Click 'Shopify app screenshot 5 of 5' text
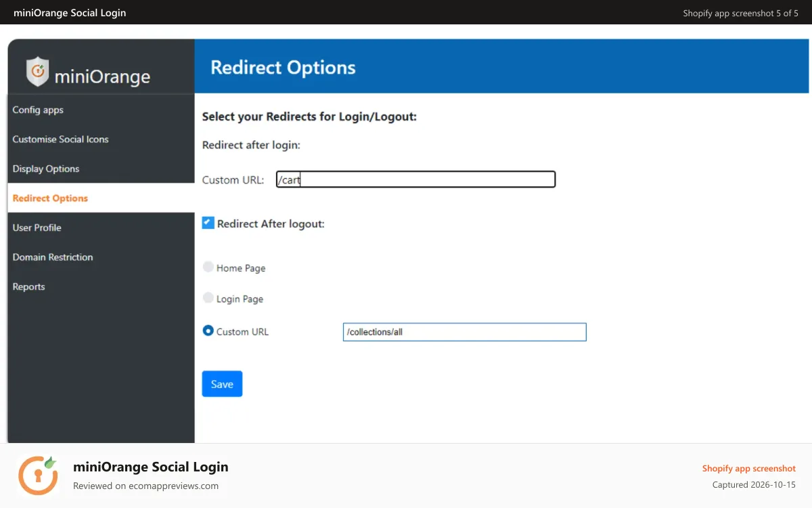The height and width of the screenshot is (508, 812). click(740, 13)
